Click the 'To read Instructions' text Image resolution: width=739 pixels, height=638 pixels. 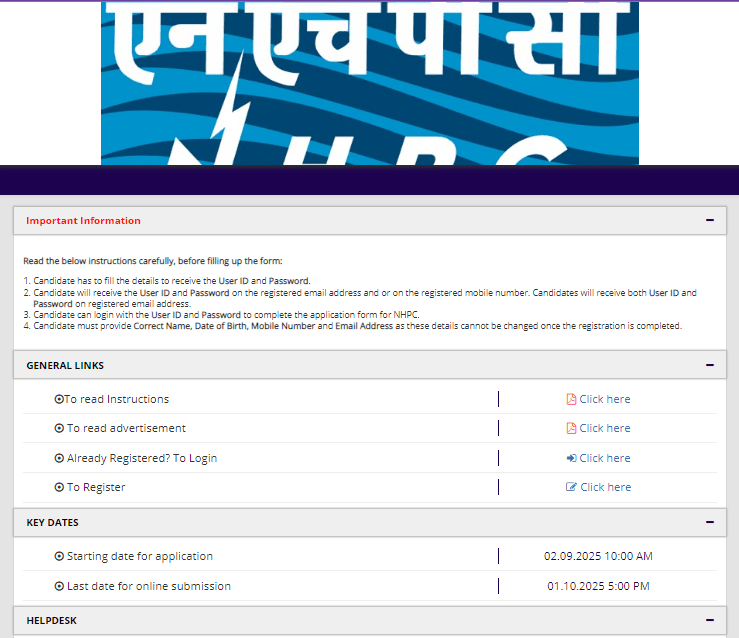(x=116, y=399)
